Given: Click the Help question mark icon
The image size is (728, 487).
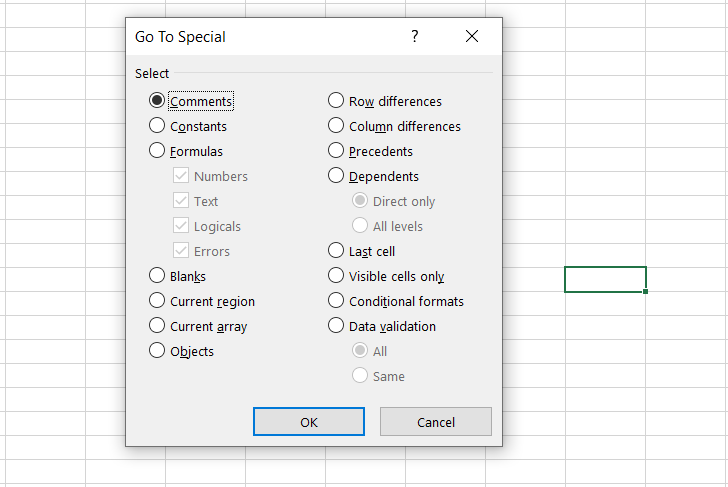Looking at the screenshot, I should pos(415,36).
